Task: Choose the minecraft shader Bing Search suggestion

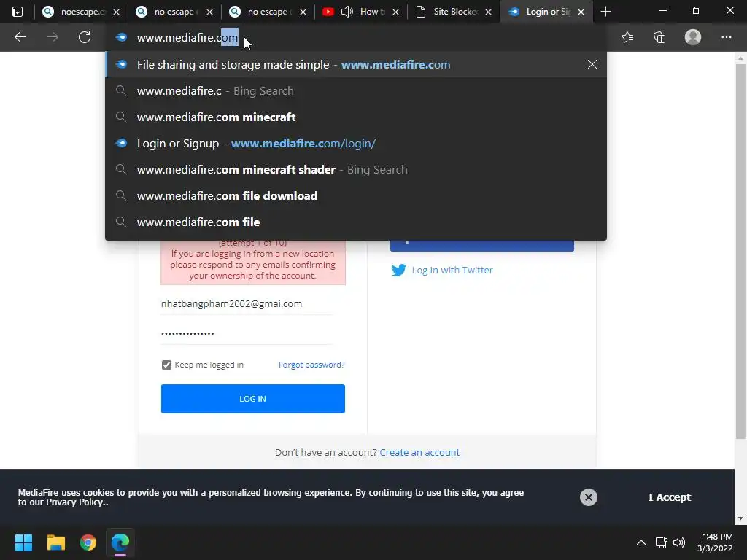Action: (356, 169)
